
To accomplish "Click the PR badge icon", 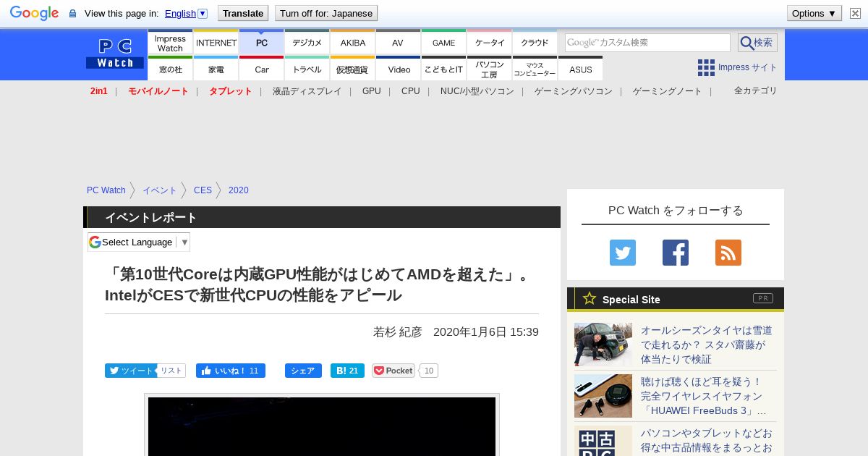I will (762, 298).
